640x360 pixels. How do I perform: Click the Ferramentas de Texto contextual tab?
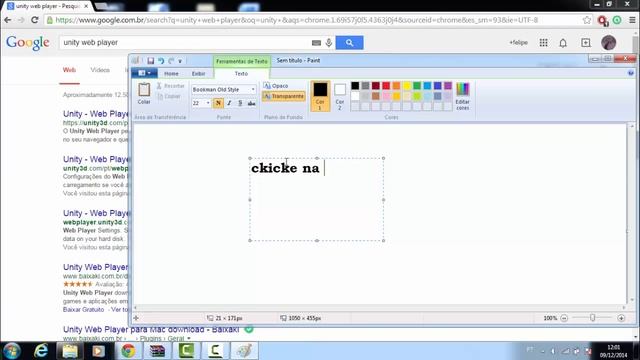242,61
